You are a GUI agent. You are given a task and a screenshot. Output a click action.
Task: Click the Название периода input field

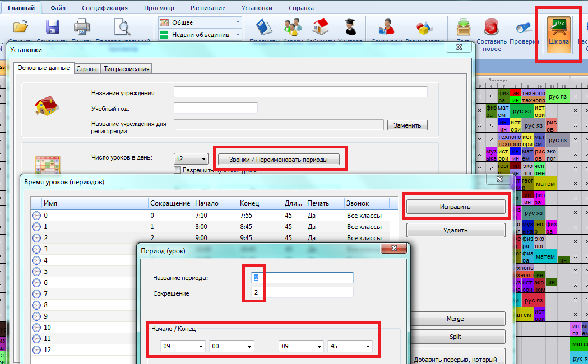(303, 278)
